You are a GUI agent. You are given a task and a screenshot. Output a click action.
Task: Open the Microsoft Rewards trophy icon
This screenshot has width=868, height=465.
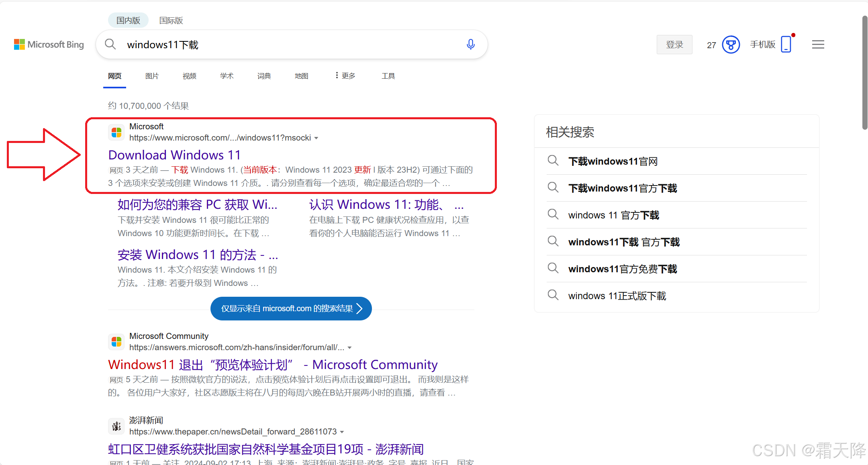pyautogui.click(x=731, y=45)
